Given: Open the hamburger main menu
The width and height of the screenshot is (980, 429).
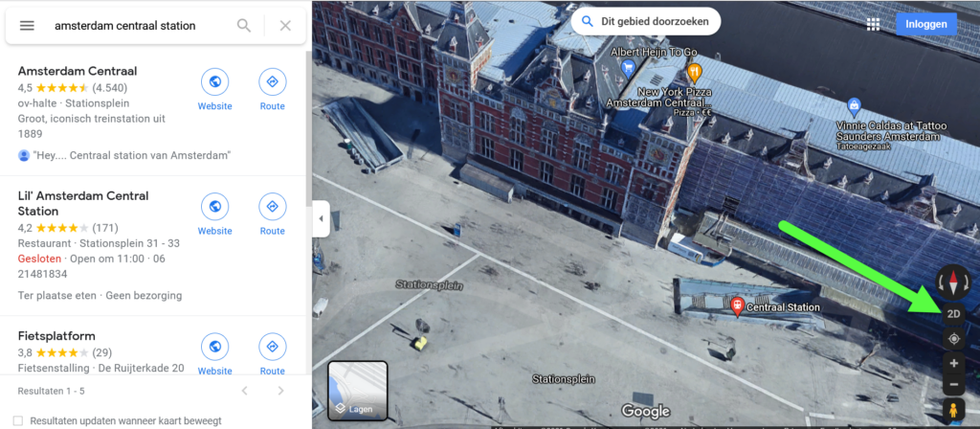Looking at the screenshot, I should (x=27, y=26).
